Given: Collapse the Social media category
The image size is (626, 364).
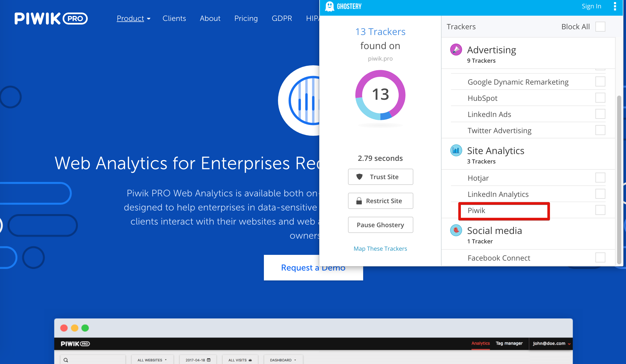Looking at the screenshot, I should tap(528, 234).
